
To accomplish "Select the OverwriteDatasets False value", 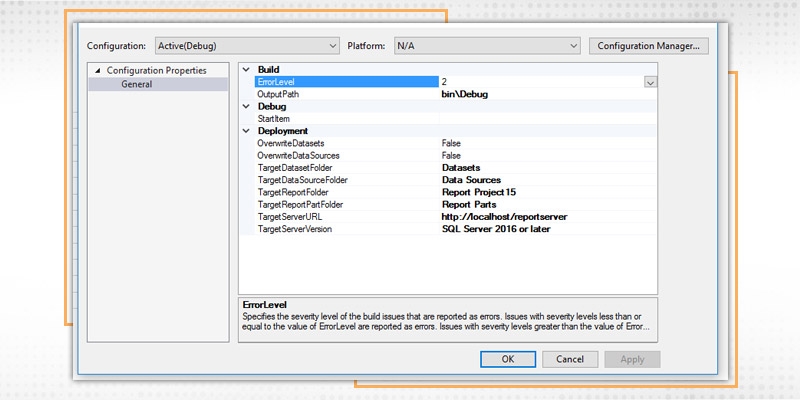I will 452,144.
